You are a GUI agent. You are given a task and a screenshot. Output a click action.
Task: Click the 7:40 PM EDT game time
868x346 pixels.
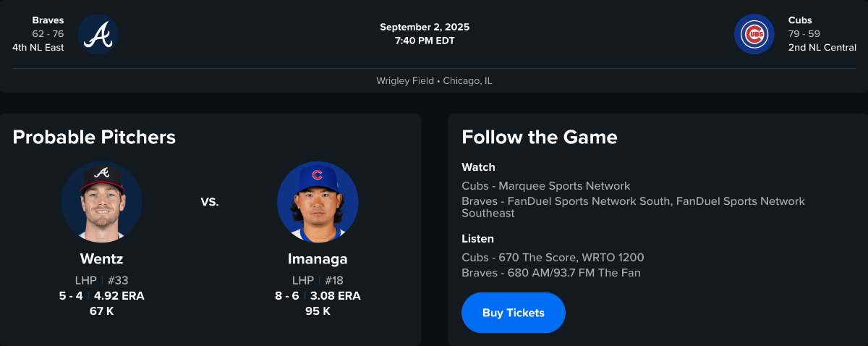[425, 41]
